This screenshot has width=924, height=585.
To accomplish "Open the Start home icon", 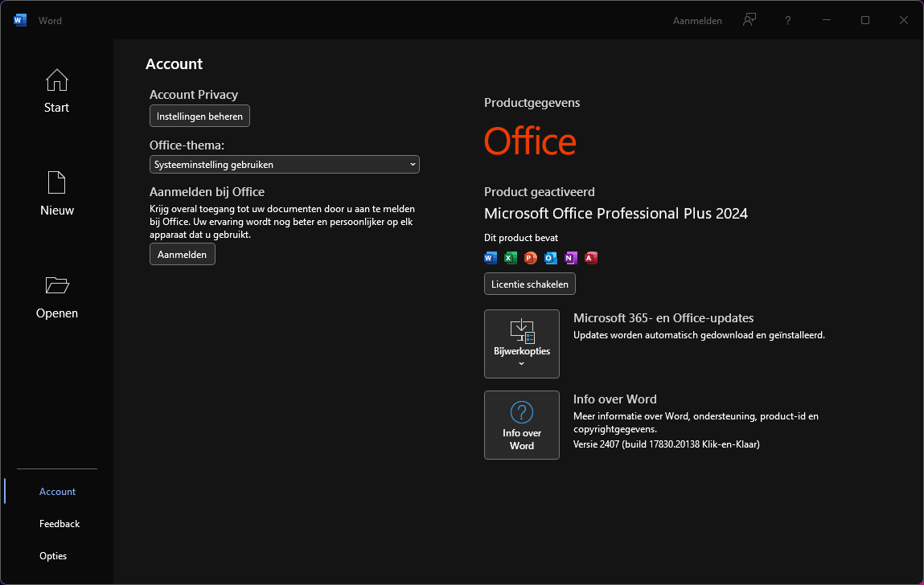I will click(56, 80).
